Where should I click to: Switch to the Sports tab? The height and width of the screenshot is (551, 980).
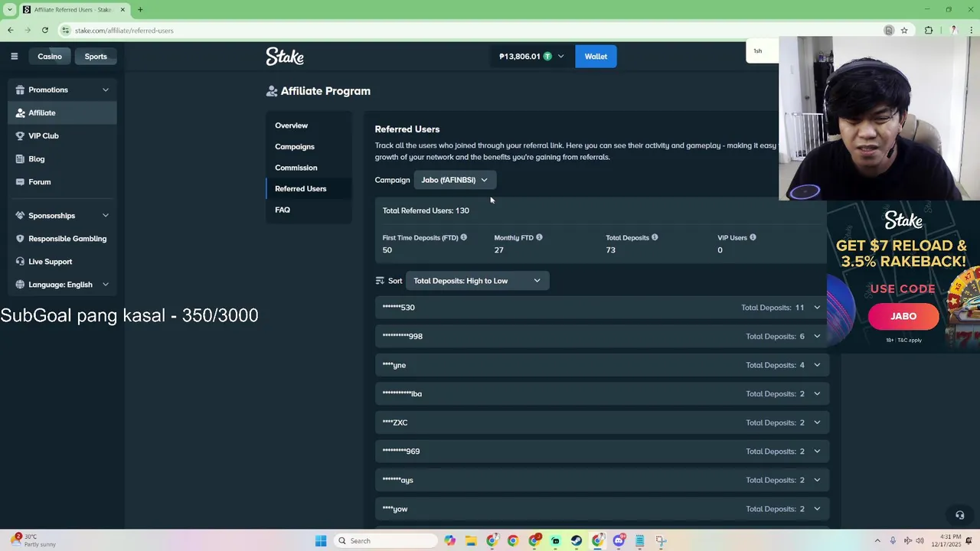point(96,56)
